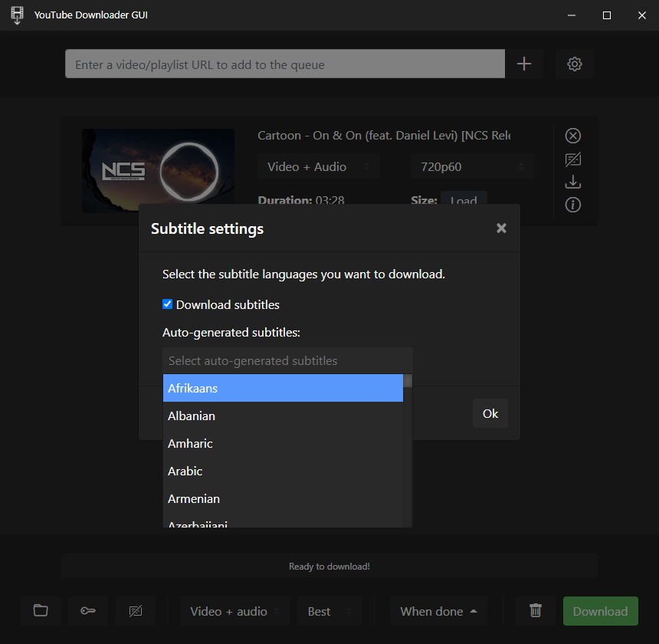659x644 pixels.
Task: Click the bottom toolbar subtitles icon
Action: point(136,611)
